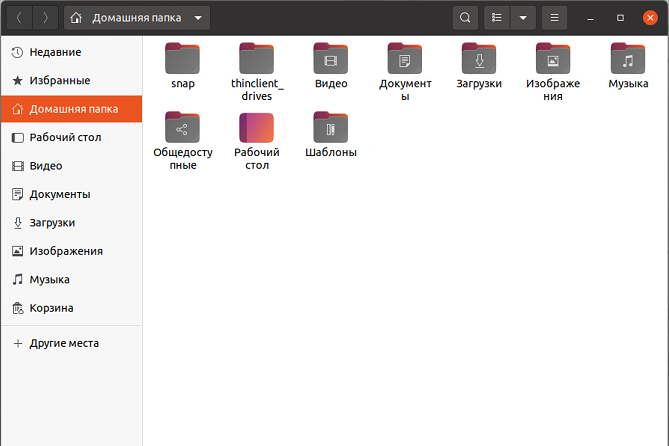Screen dimensions: 669x446
Task: Open the Видео folder icon in the grid
Action: [x=331, y=59]
